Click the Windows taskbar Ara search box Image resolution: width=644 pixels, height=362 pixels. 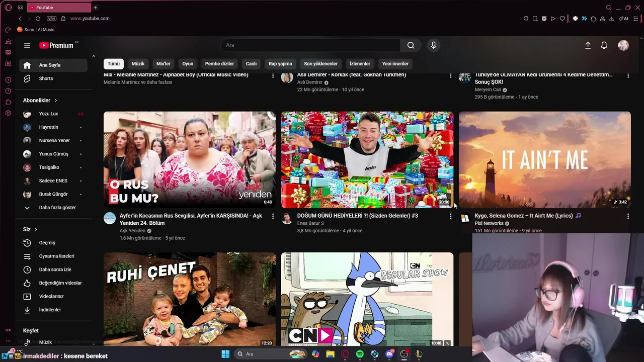pyautogui.click(x=271, y=354)
